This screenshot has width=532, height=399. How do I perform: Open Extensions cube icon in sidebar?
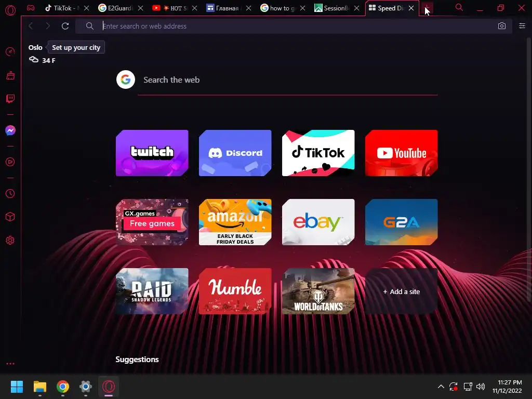pos(10,217)
